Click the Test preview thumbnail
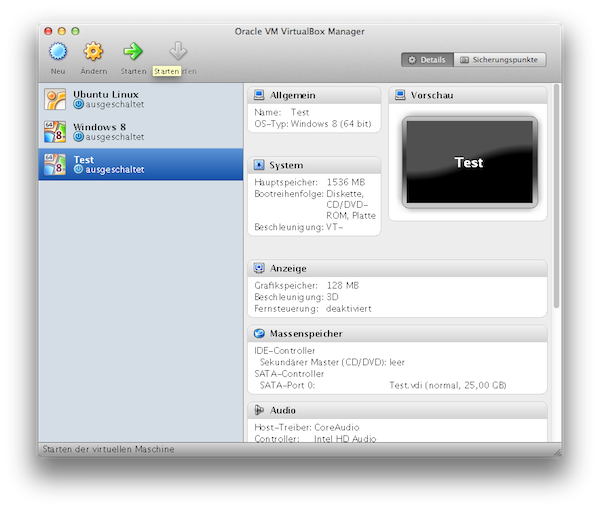 click(x=470, y=162)
